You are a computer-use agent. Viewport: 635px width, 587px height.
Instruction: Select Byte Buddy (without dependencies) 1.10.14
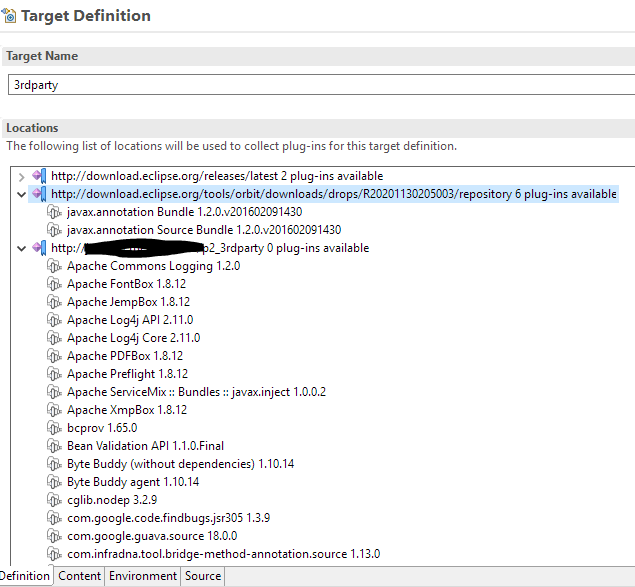[x=181, y=463]
